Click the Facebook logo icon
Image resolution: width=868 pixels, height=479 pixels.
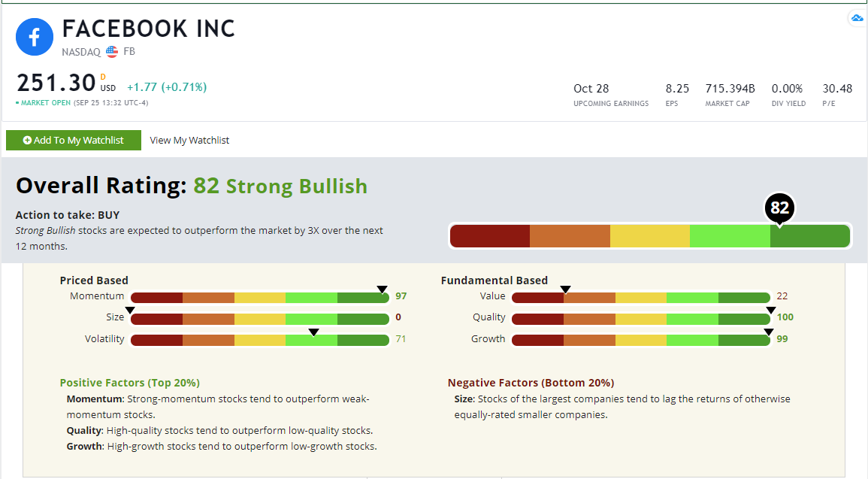[x=35, y=37]
